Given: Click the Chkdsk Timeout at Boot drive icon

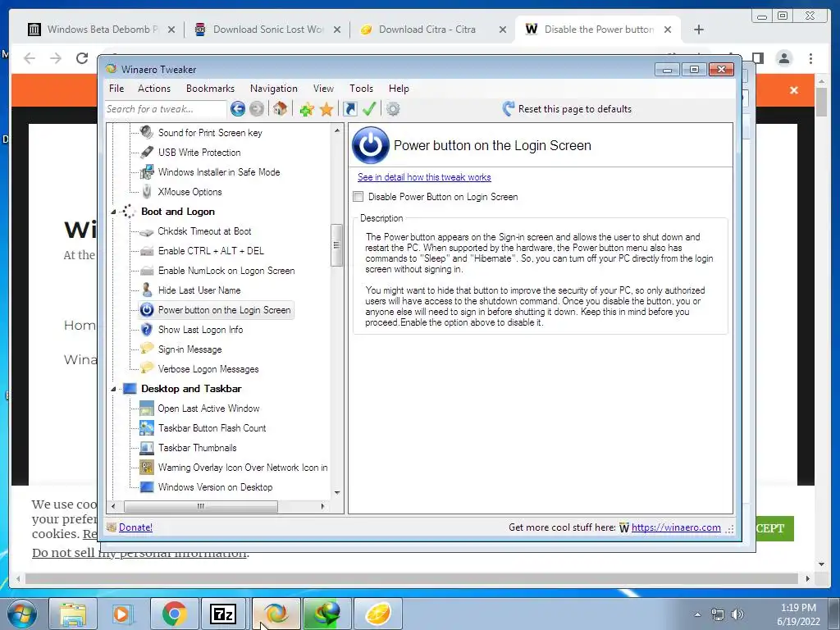Looking at the screenshot, I should (x=146, y=232).
